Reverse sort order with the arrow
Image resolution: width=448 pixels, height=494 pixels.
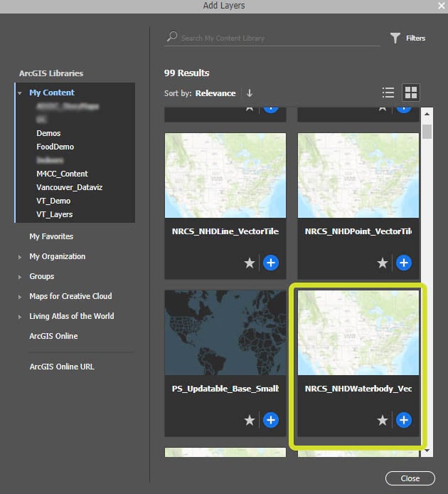[250, 93]
